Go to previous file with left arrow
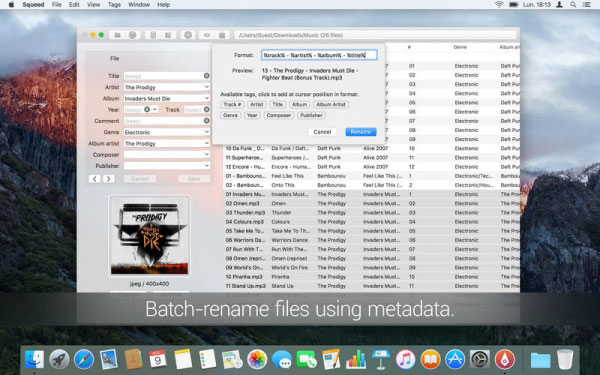 [95, 179]
